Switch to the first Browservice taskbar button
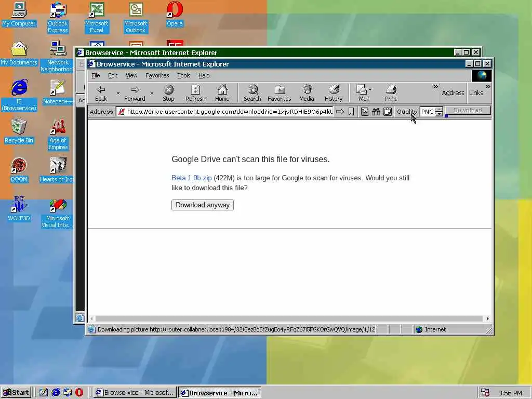The height and width of the screenshot is (399, 532). (x=135, y=393)
